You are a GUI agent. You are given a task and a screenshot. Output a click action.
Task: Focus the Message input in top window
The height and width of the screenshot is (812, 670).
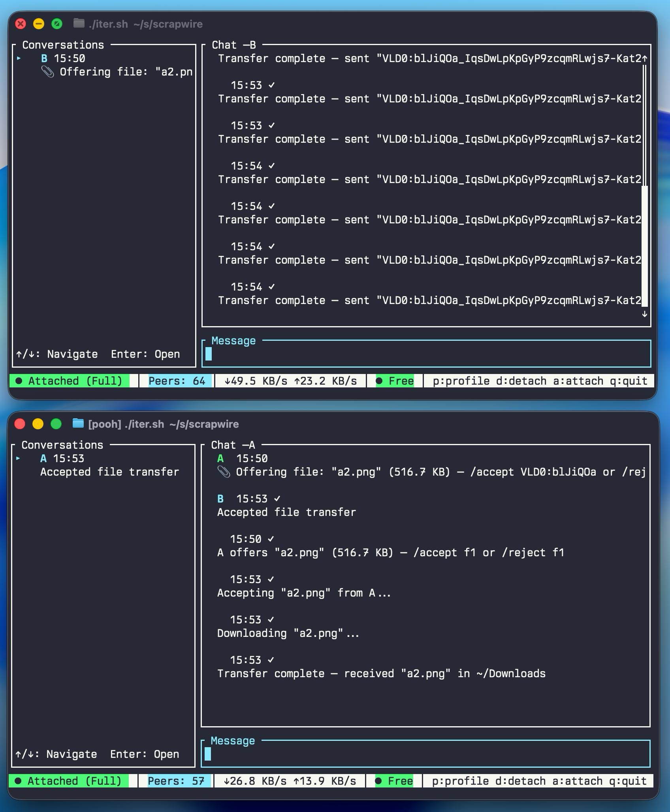tap(427, 354)
